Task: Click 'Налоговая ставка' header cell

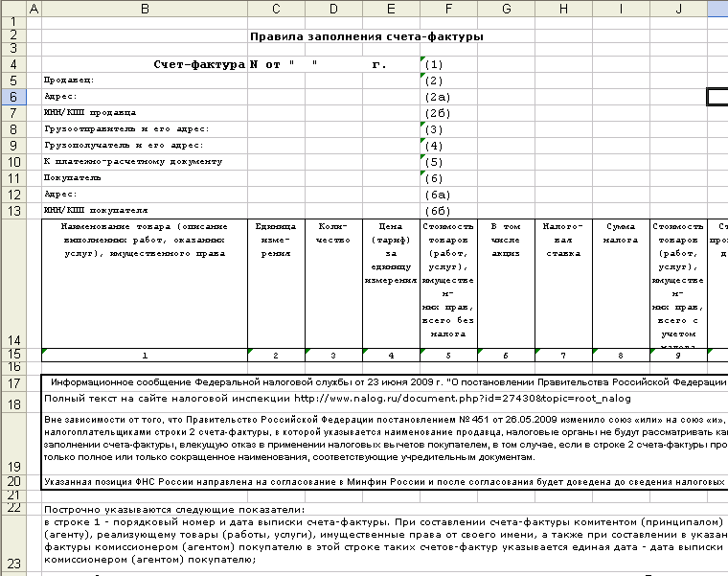Action: 563,284
